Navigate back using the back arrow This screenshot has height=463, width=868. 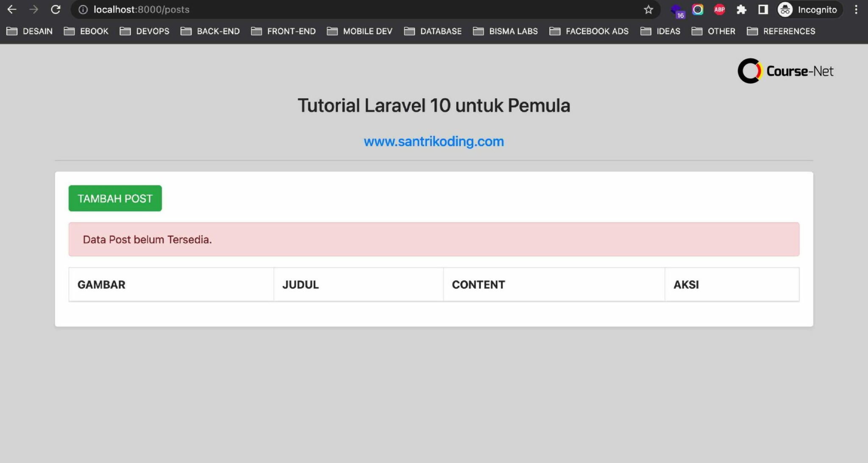pos(12,9)
